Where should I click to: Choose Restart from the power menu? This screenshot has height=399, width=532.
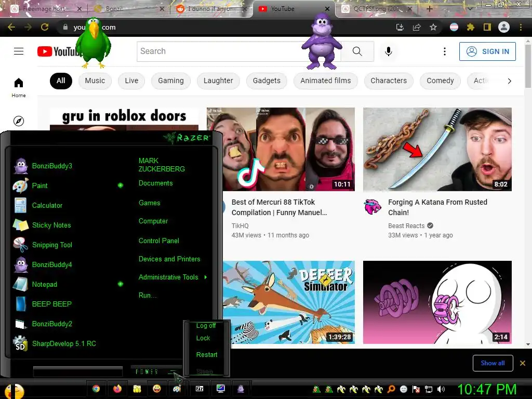click(x=207, y=355)
